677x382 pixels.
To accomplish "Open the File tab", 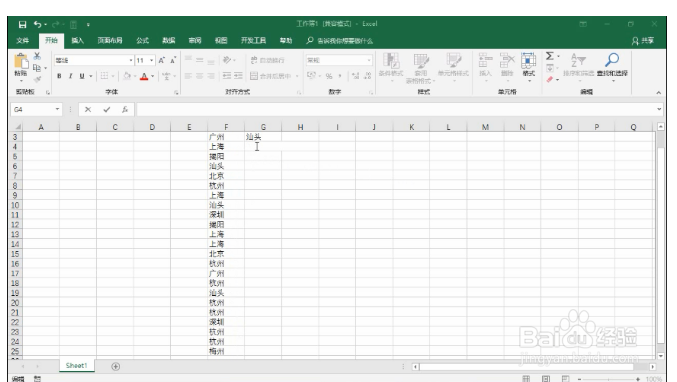I will 22,41.
